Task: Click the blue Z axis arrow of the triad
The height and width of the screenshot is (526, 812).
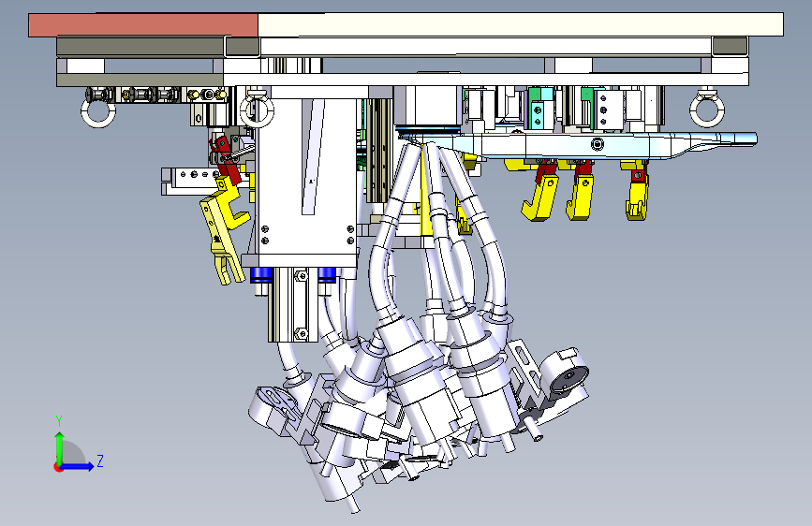Action: pos(78,466)
